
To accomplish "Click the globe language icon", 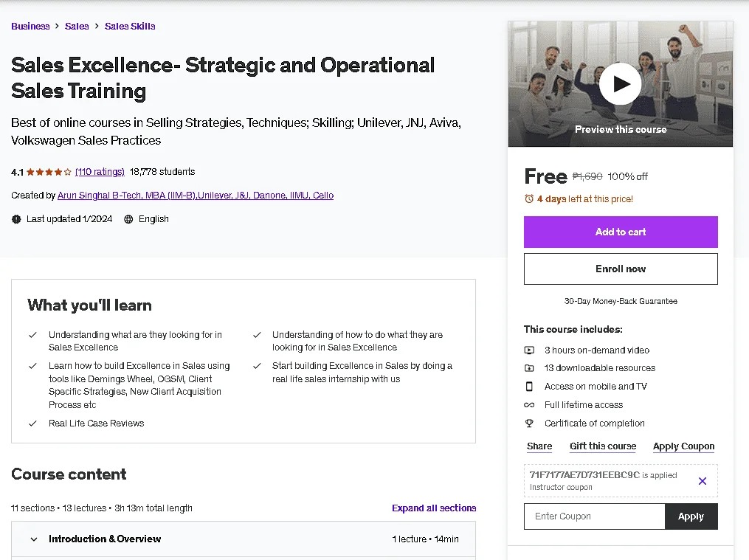I will 128,219.
